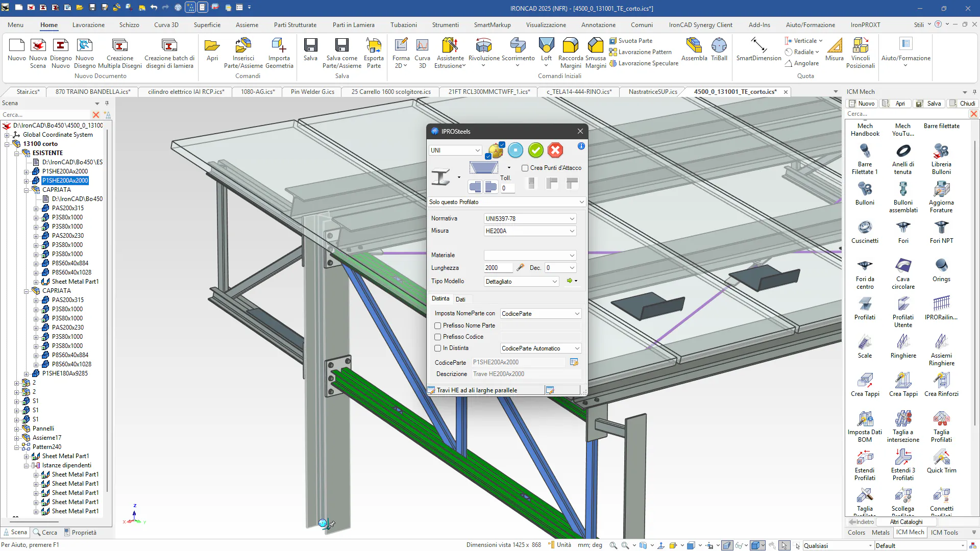Screen dimensions: 980x551
Task: Click the red cancel X icon in IPROSteels
Action: click(555, 150)
